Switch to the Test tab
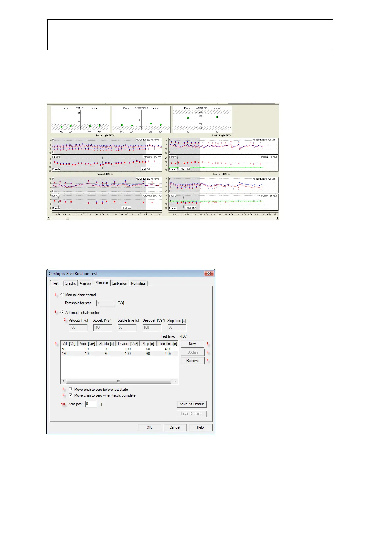The image size is (392, 554). tap(55, 283)
